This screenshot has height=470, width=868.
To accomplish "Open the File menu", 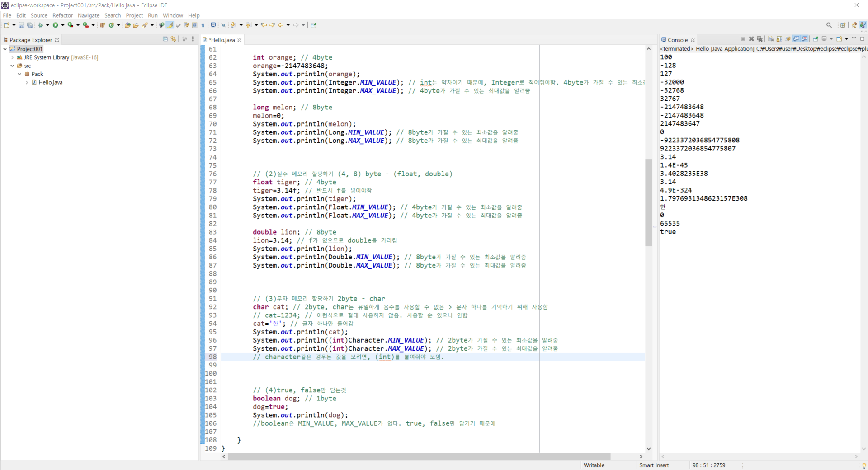I will [7, 15].
